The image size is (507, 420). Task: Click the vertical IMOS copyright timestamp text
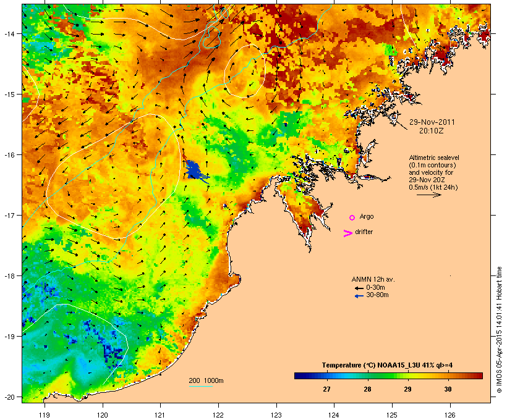(x=499, y=330)
